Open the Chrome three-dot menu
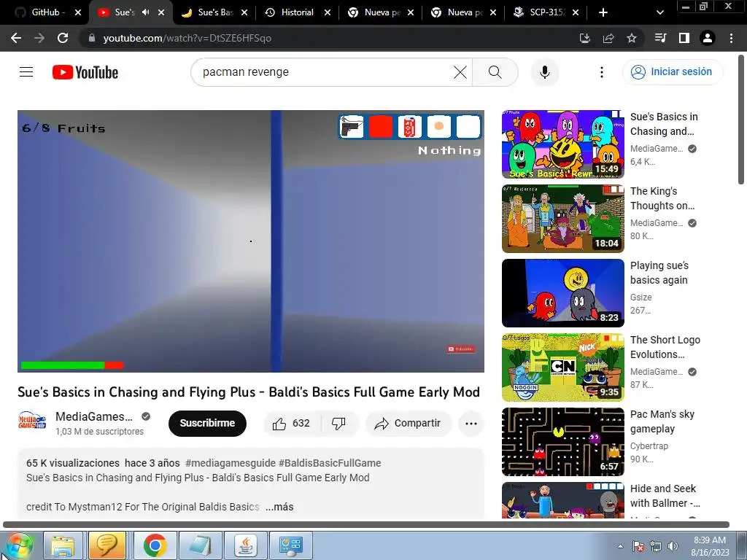The height and width of the screenshot is (560, 747). (x=731, y=38)
